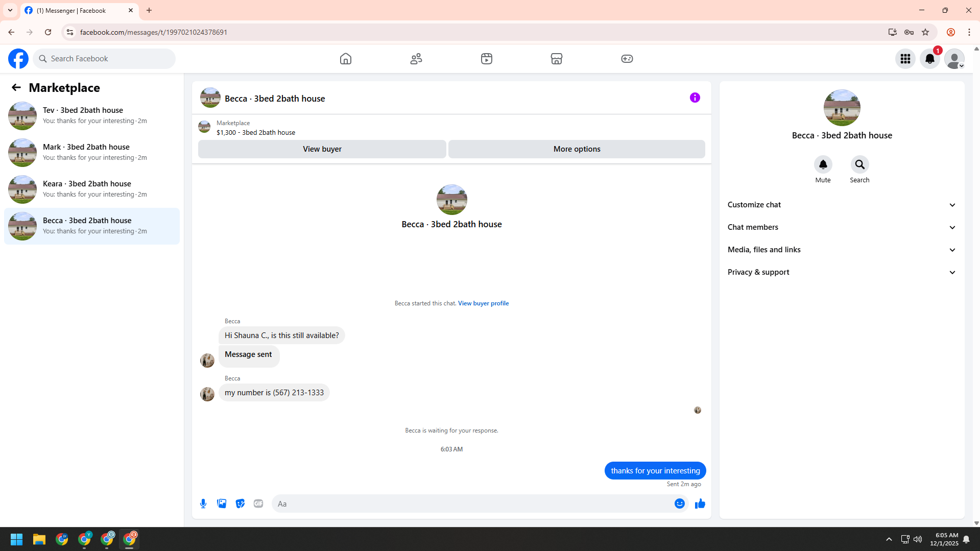Open the Windows Start menu
This screenshot has height=551, width=980.
tap(16, 539)
